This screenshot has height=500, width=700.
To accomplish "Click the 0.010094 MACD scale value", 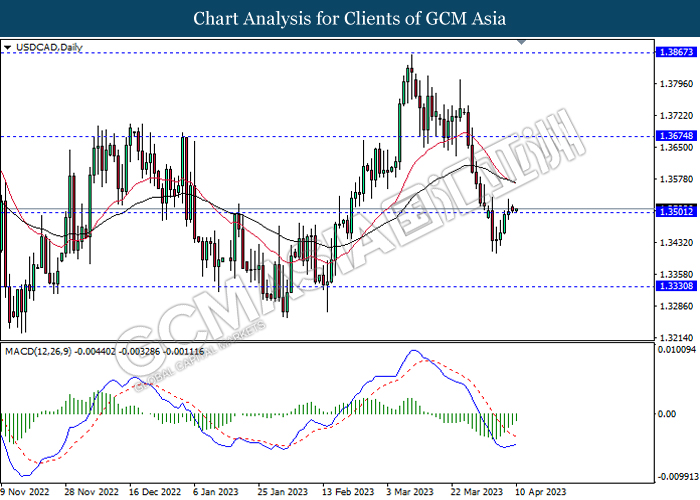I will 676,350.
